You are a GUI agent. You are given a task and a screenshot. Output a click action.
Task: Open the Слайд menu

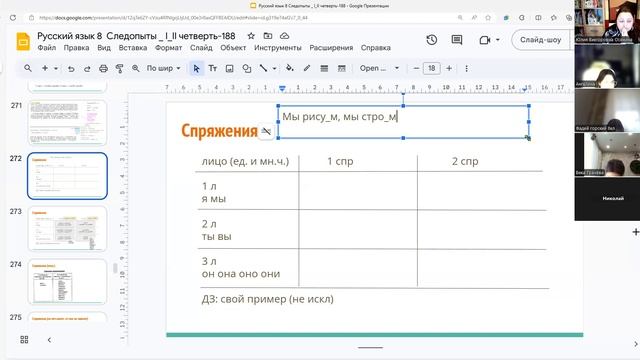point(201,48)
